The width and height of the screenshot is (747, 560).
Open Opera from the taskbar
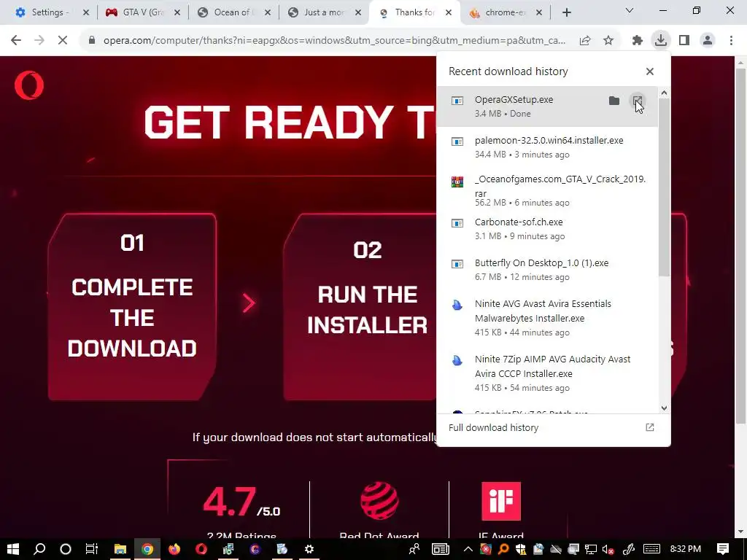coord(201,549)
